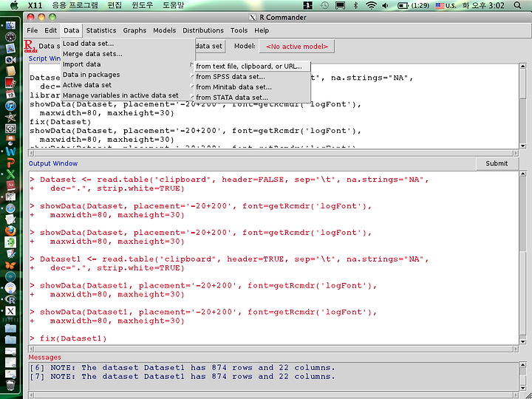Open the R Commander Help menu
532x399 pixels.
pos(262,30)
